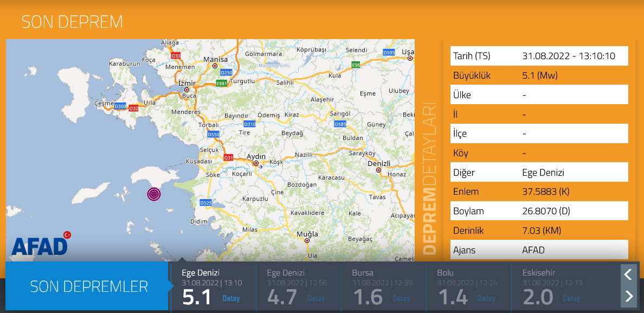Click the Muğla city marker on map
The image size is (644, 313).
pos(307,240)
